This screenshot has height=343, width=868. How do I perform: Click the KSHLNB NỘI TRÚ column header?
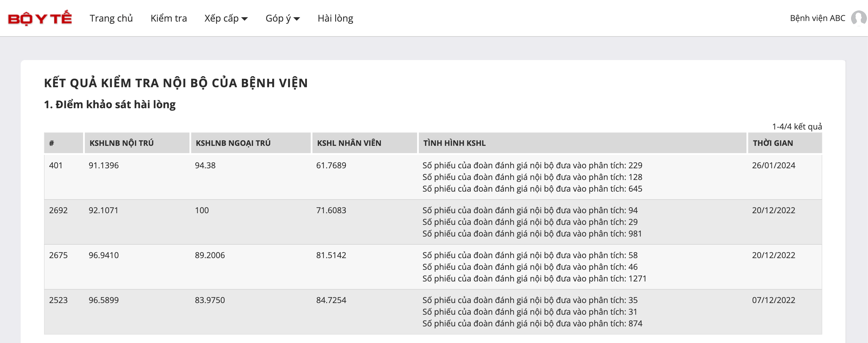pyautogui.click(x=122, y=143)
